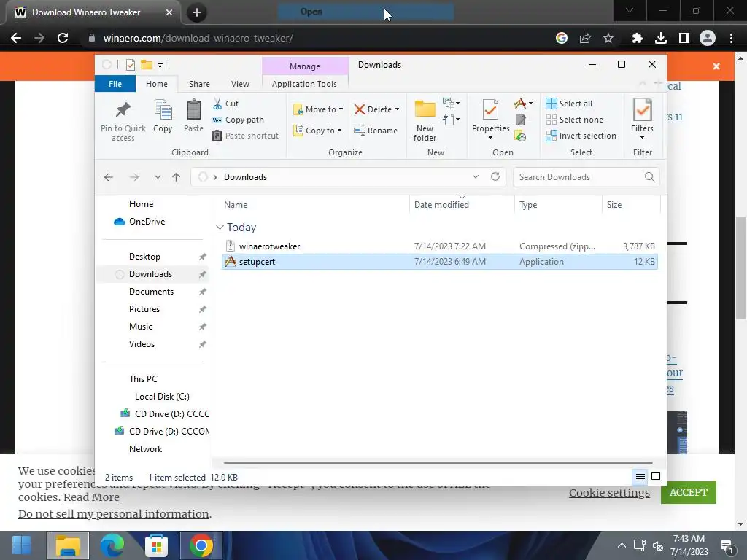Open Cookie settings link
This screenshot has width=747, height=560.
(609, 493)
